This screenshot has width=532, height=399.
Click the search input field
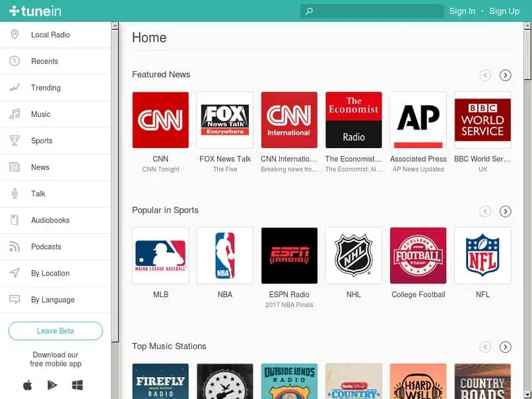coord(372,11)
